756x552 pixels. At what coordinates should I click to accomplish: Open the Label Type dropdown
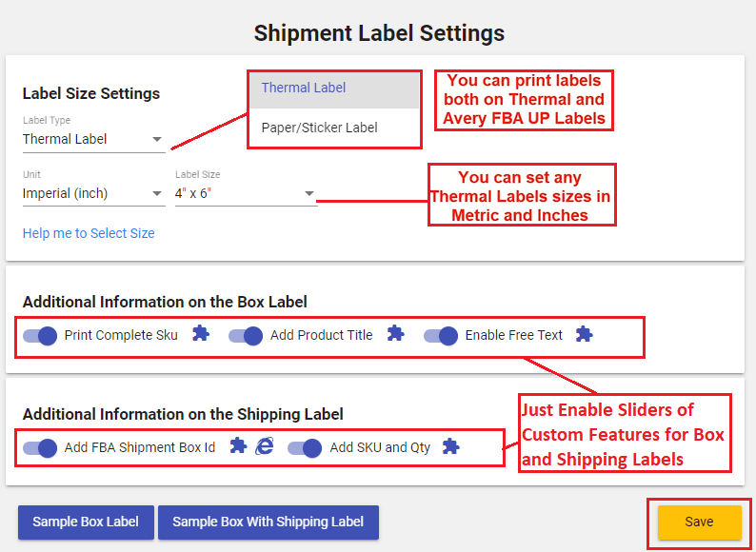94,139
